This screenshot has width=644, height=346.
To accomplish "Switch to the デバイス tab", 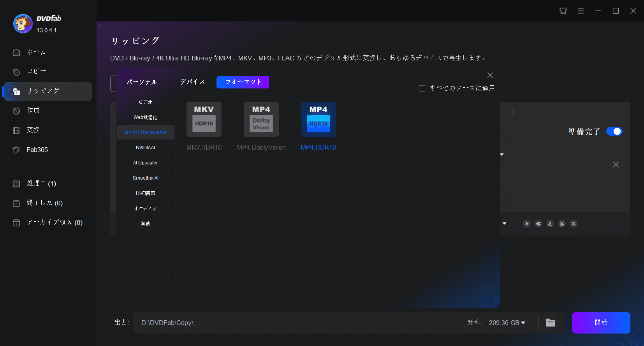I will [192, 82].
